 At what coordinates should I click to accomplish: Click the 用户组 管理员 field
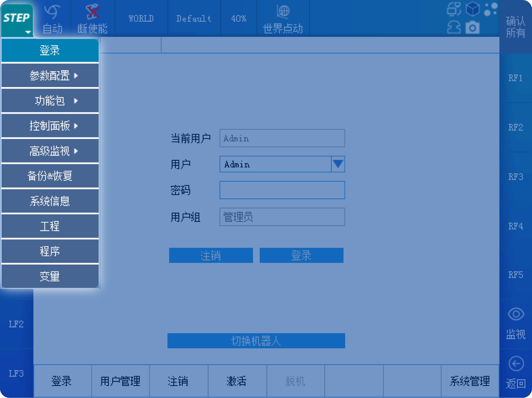click(282, 217)
